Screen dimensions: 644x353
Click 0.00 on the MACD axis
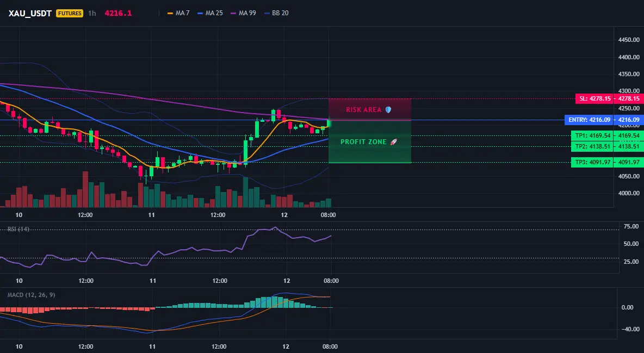pyautogui.click(x=627, y=307)
